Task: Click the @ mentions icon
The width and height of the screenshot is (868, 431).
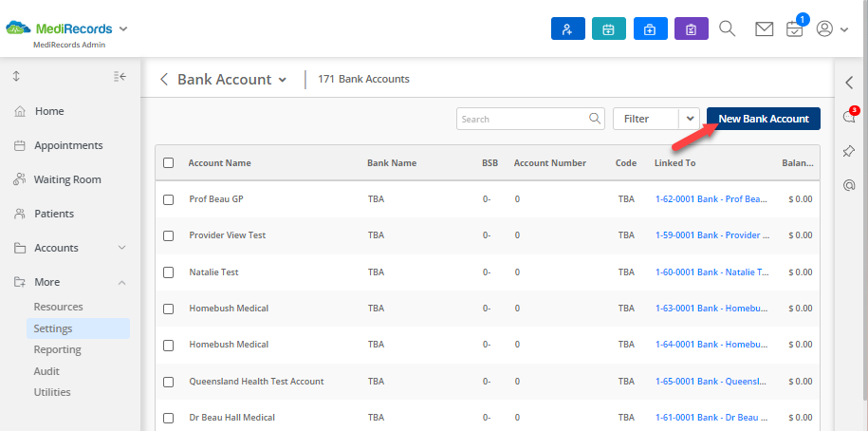Action: point(849,185)
